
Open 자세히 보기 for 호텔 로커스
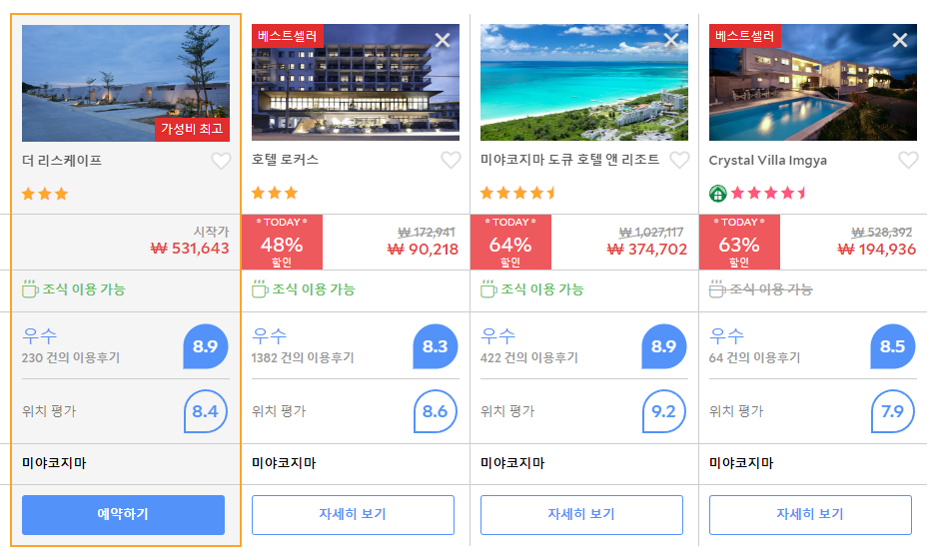coord(353,515)
